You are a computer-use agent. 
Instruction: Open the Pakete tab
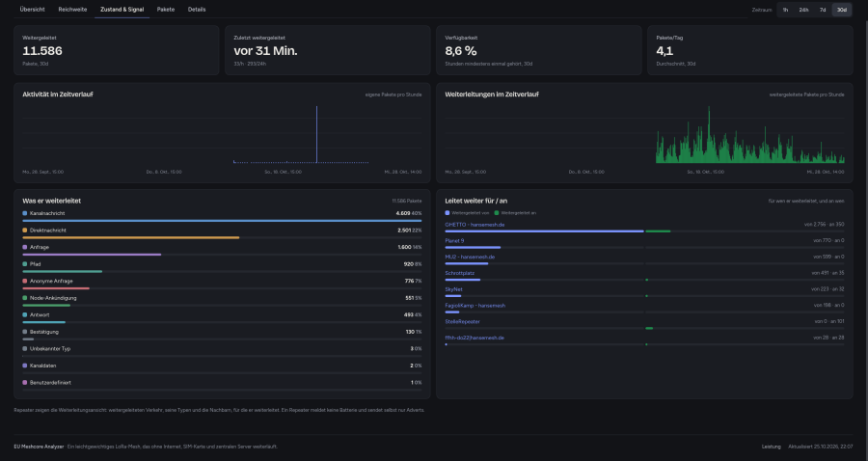[x=166, y=10]
